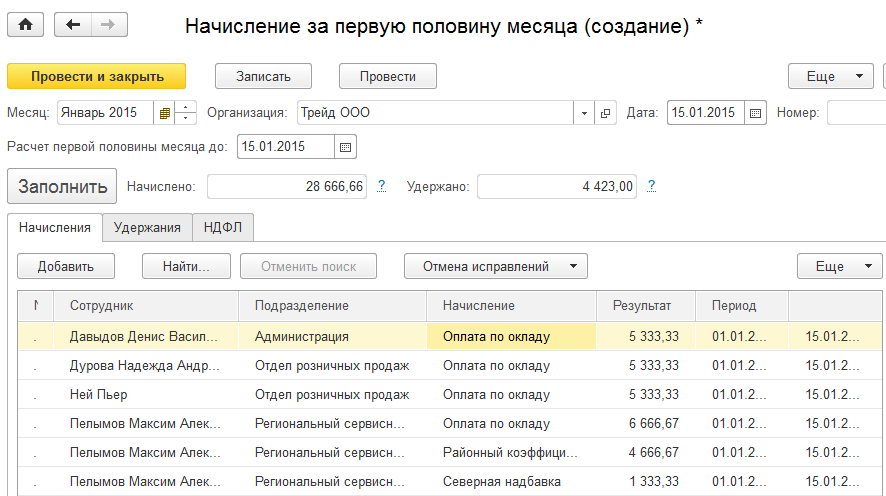Open month picker icon beside Январь 2015
The image size is (886, 496).
coord(164,113)
